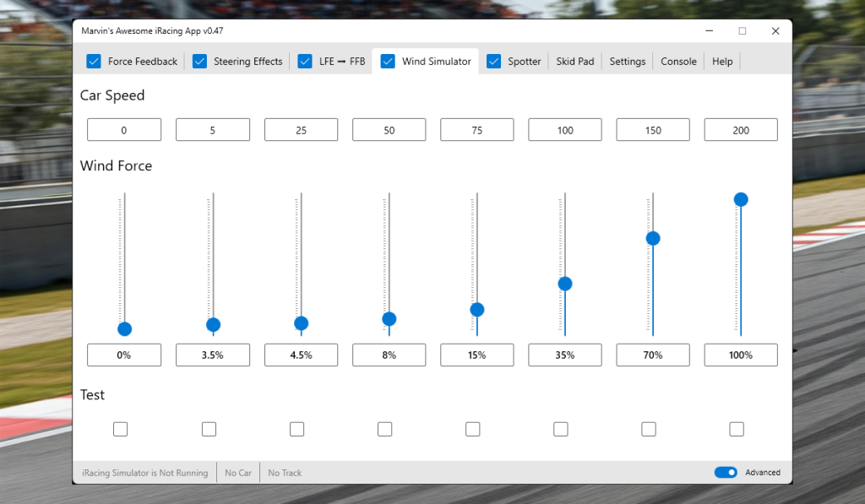
Task: Click the No Track status bar label
Action: (284, 472)
